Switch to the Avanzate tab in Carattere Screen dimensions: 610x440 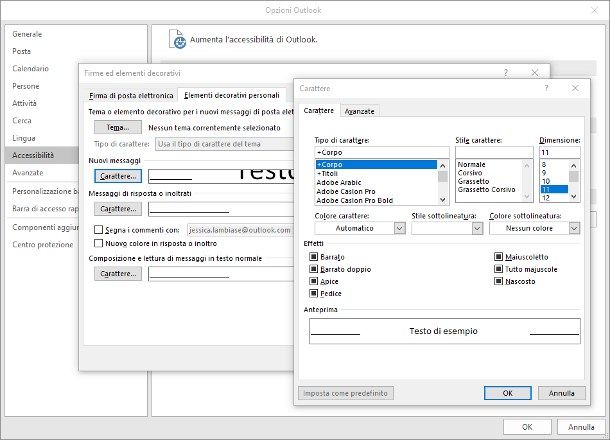(359, 111)
